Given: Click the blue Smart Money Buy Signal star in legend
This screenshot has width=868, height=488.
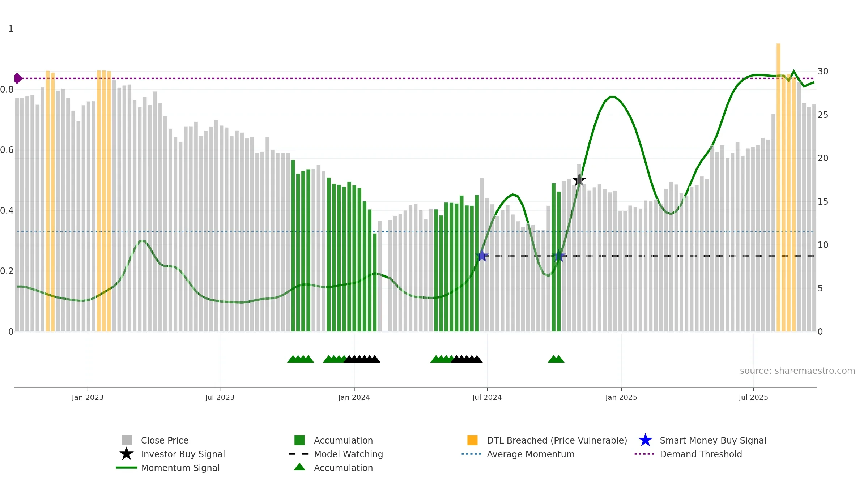Looking at the screenshot, I should [x=645, y=440].
